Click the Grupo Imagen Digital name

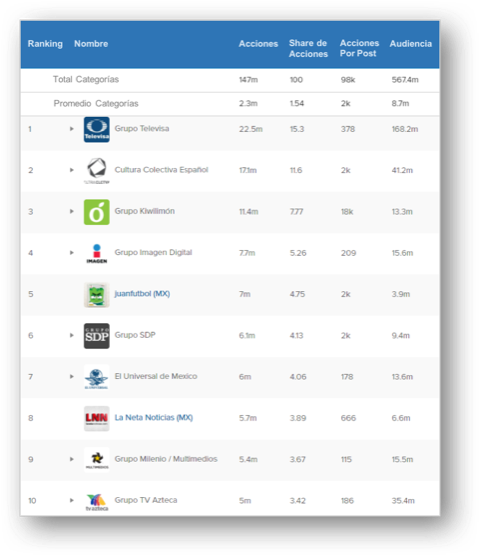153,252
